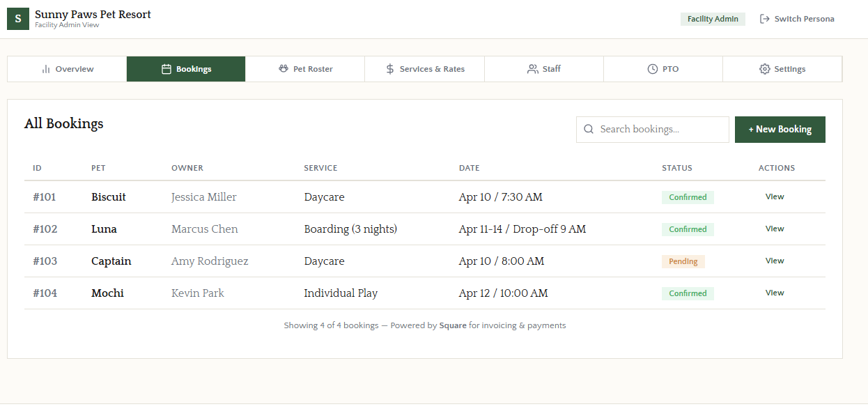View booking #104 for Mochi
The width and height of the screenshot is (868, 409).
coord(775,293)
